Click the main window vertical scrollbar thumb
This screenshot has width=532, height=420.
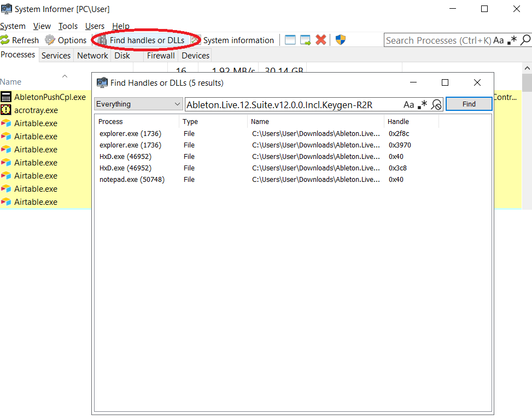coord(527,82)
